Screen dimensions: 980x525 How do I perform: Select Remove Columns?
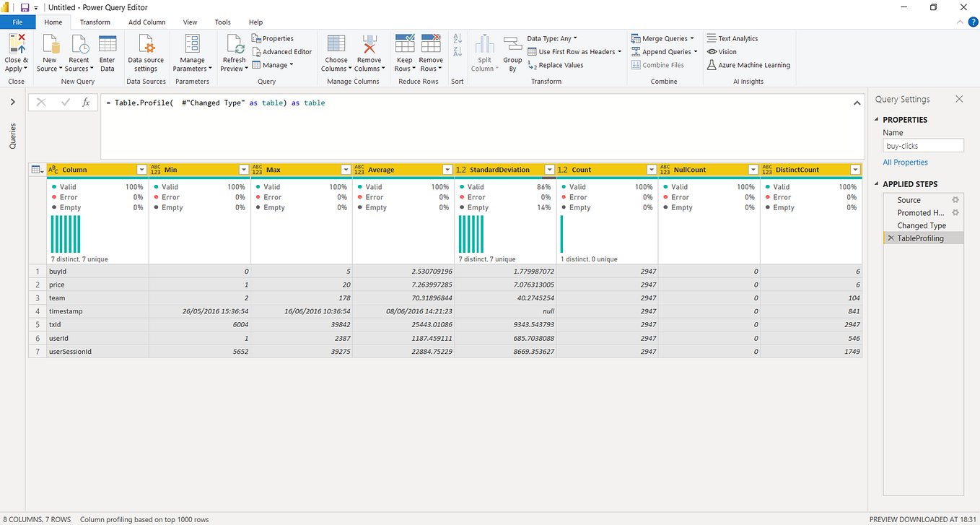(369, 52)
